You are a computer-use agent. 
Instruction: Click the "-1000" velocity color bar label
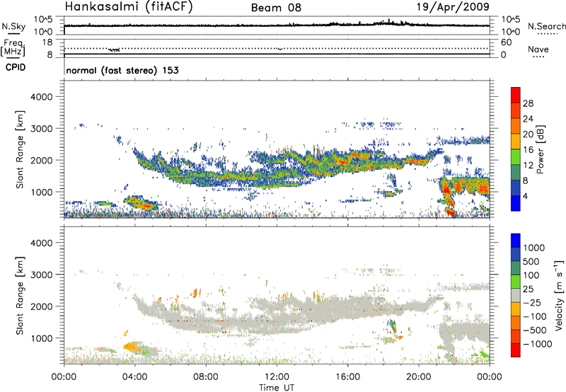point(537,344)
